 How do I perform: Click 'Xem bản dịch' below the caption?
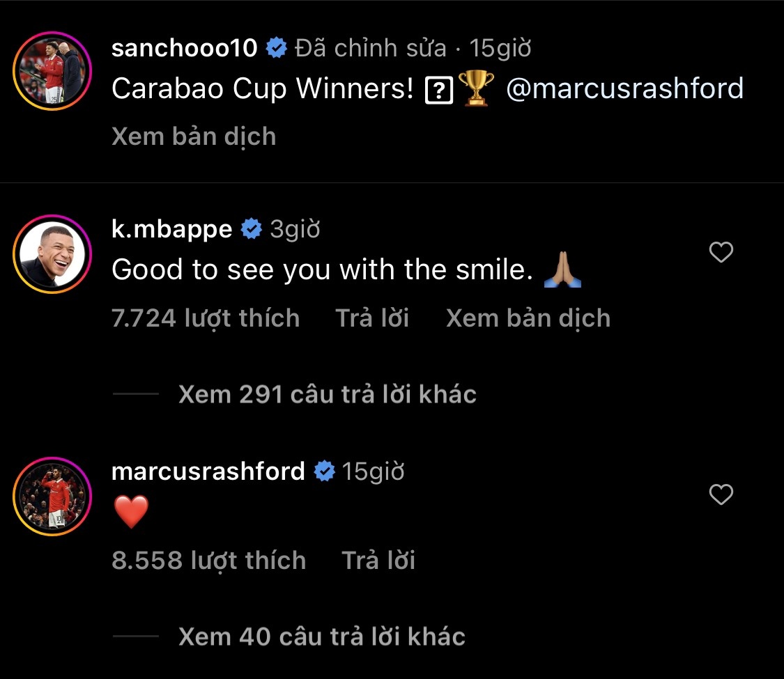pyautogui.click(x=194, y=136)
